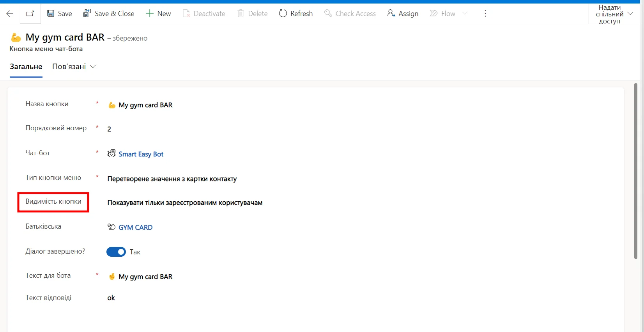The width and height of the screenshot is (644, 332).
Task: Click the Deactivate command
Action: pyautogui.click(x=204, y=14)
